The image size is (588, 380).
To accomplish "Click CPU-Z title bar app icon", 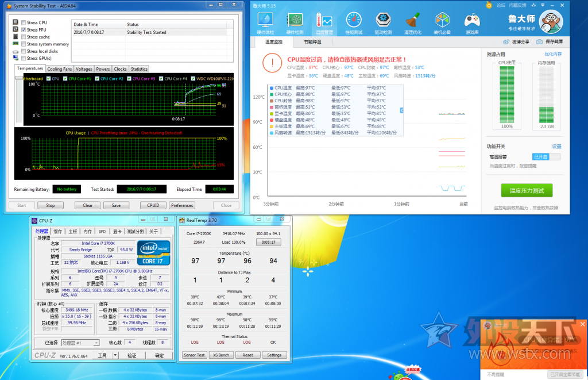I will coord(34,220).
